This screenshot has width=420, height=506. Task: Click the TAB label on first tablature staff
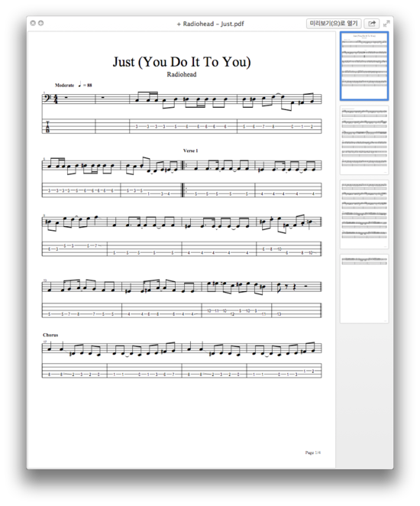coord(47,127)
